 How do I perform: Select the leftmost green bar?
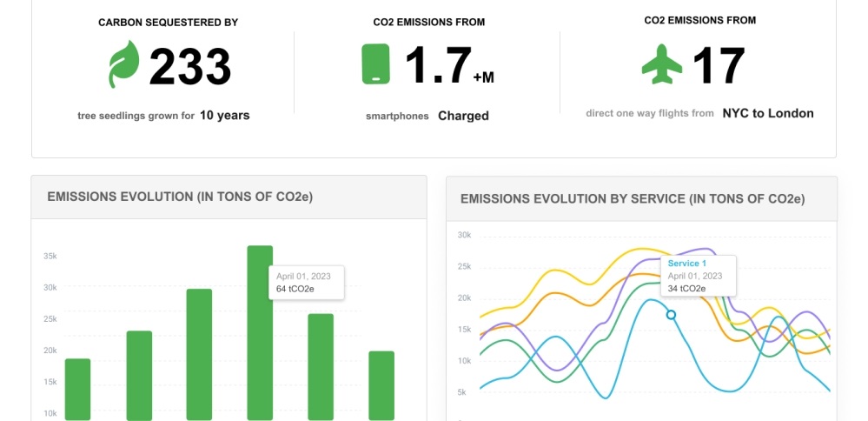click(77, 390)
